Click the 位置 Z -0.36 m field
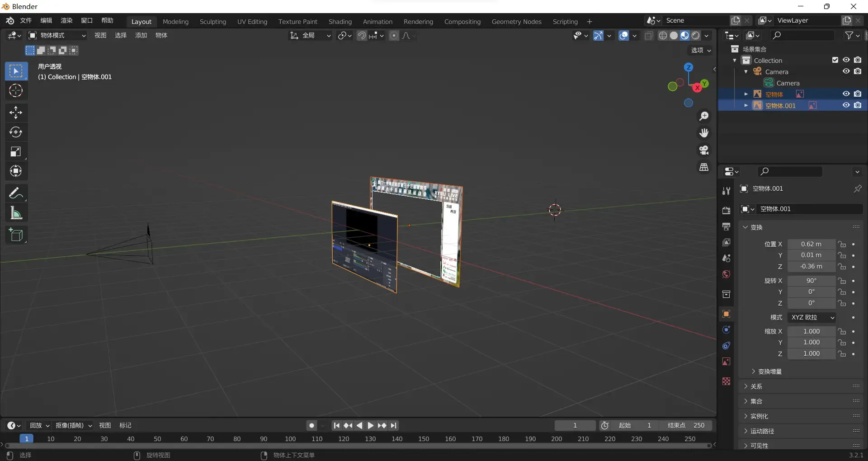The width and height of the screenshot is (868, 461). [x=811, y=267]
